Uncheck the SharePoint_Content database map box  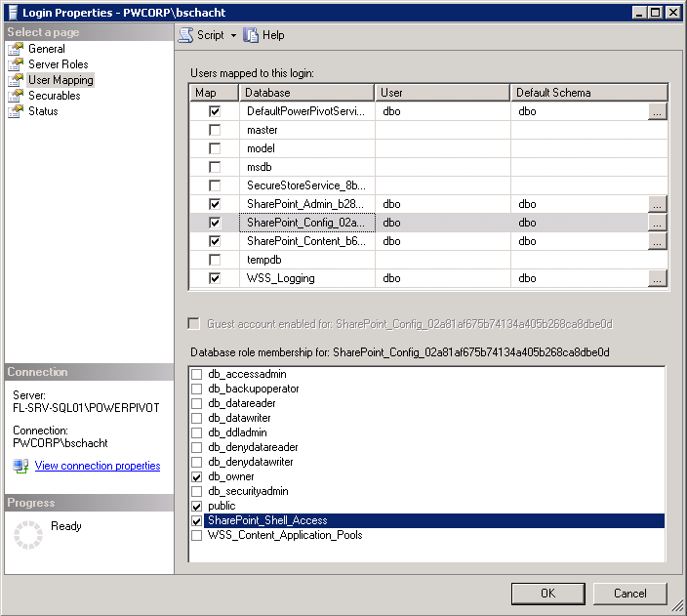tap(215, 241)
